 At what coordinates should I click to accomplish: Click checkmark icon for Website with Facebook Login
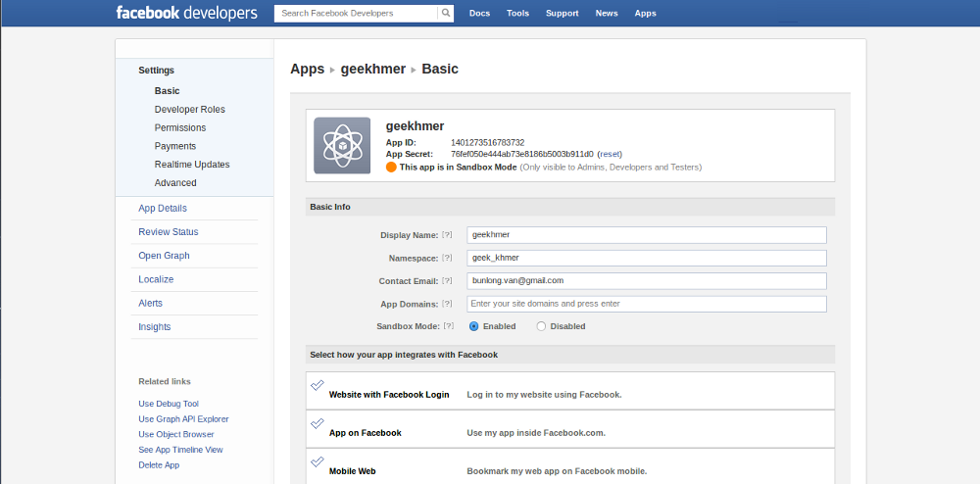point(318,385)
